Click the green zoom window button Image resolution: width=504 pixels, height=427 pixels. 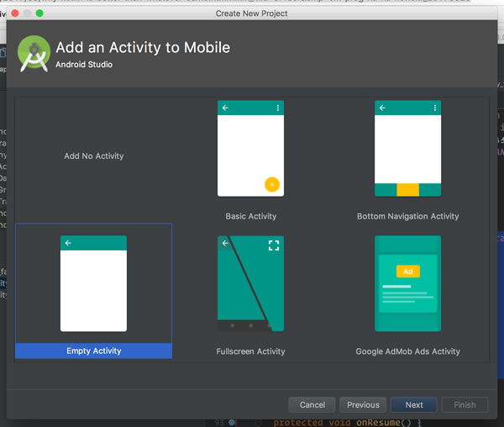click(39, 13)
